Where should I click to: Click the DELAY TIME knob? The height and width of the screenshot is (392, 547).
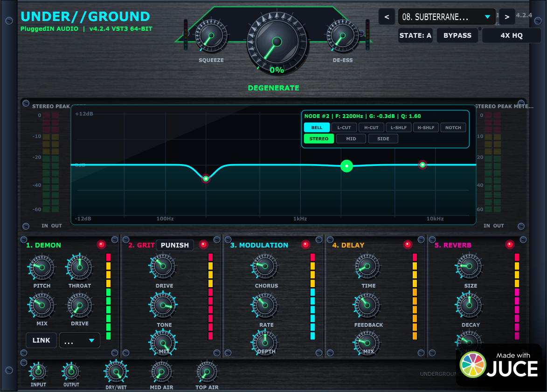click(367, 267)
